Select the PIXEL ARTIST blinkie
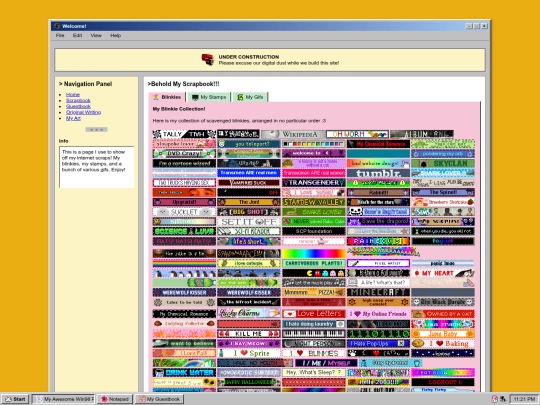The image size is (540, 405). pyautogui.click(x=378, y=263)
